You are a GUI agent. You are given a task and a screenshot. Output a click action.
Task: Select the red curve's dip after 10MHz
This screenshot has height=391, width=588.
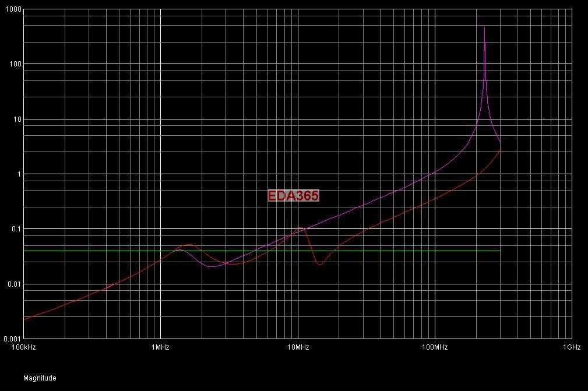click(x=319, y=265)
